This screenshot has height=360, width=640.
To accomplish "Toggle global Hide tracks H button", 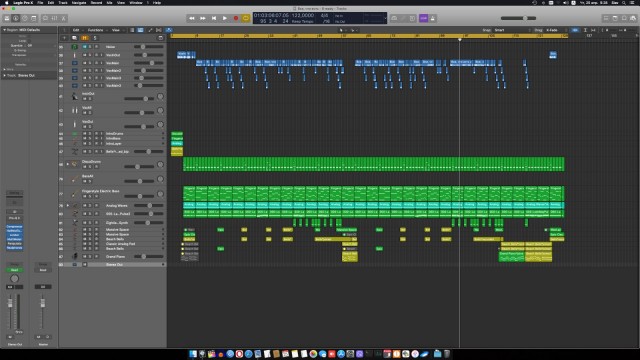I will coord(85,38).
